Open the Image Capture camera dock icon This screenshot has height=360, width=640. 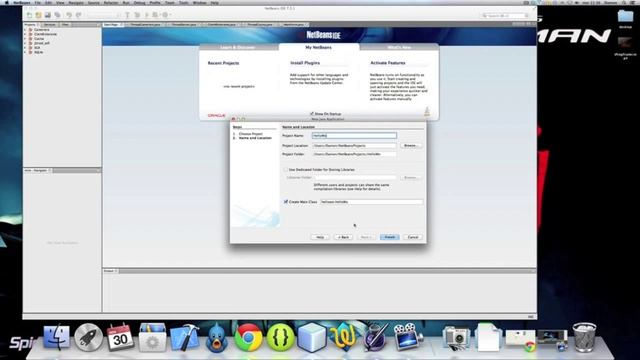(456, 337)
